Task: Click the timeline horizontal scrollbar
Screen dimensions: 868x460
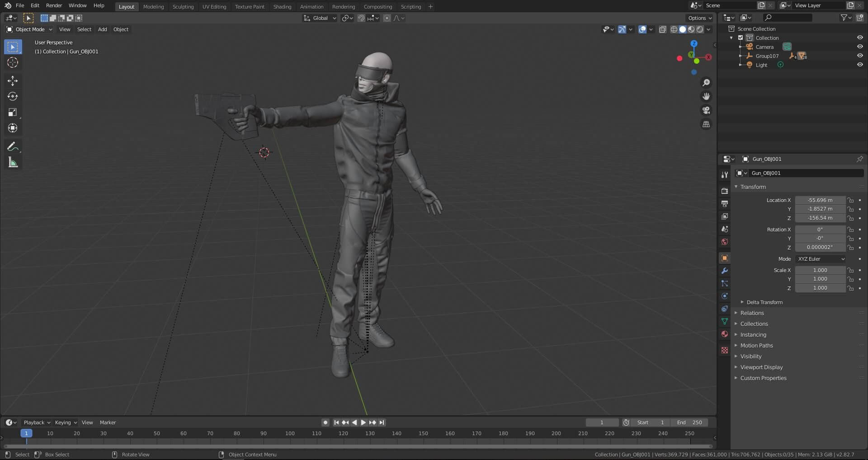Action: coord(358,446)
